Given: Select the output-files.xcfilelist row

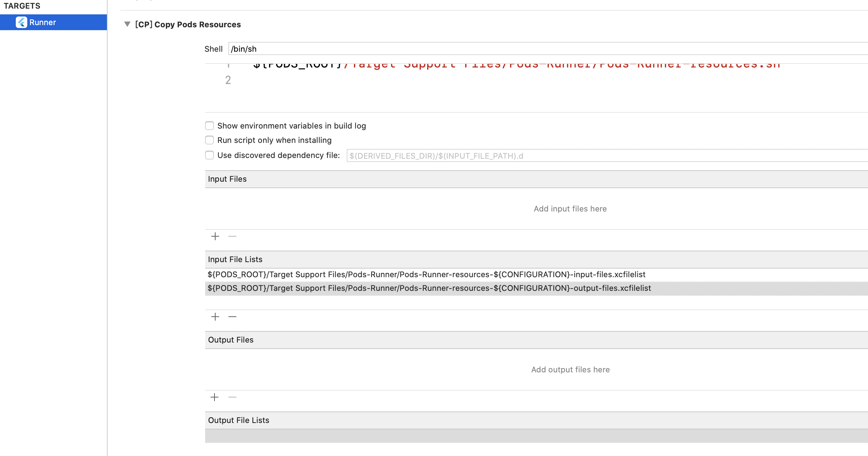Looking at the screenshot, I should point(429,288).
